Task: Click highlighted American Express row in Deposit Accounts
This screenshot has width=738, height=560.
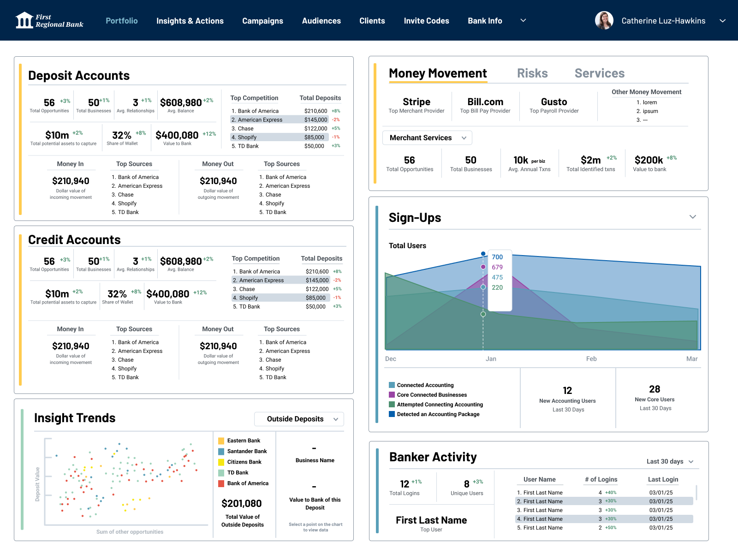Action: 280,119
